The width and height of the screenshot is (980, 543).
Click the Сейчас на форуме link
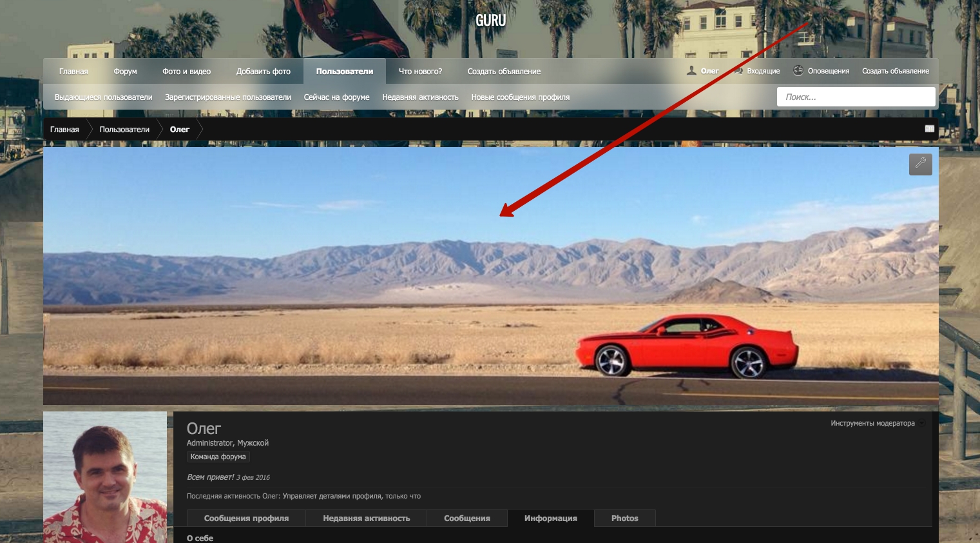(x=336, y=97)
